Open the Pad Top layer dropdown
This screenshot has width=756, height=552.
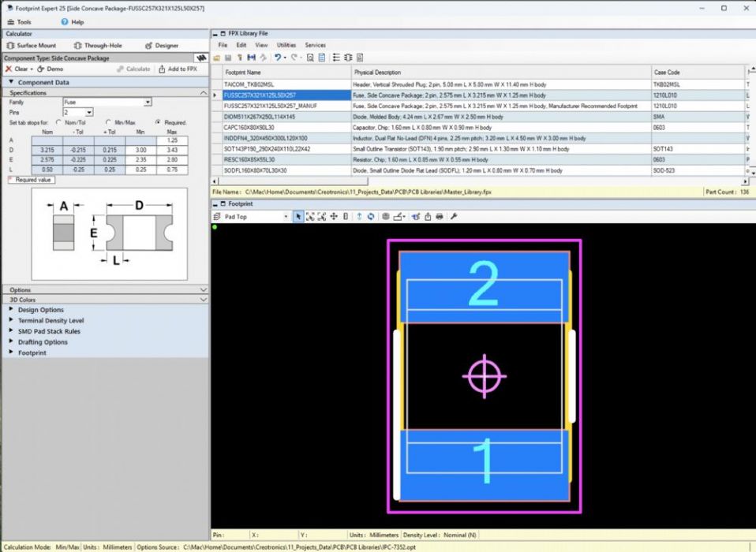[254, 217]
